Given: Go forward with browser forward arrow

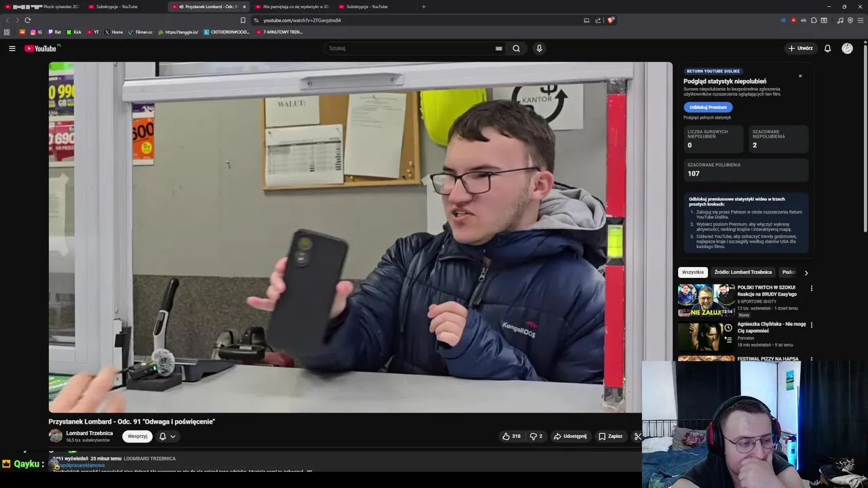Looking at the screenshot, I should coord(18,20).
